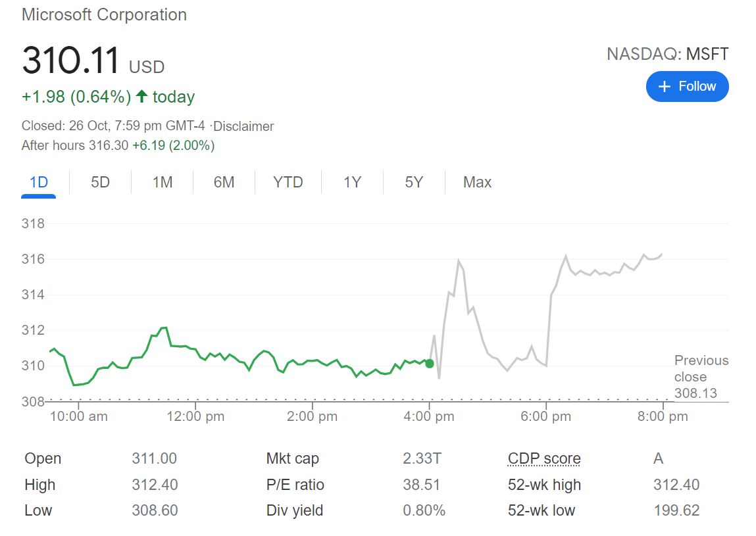The height and width of the screenshot is (536, 756).
Task: Click the Mkt cap value 2.33T
Action: coord(422,458)
